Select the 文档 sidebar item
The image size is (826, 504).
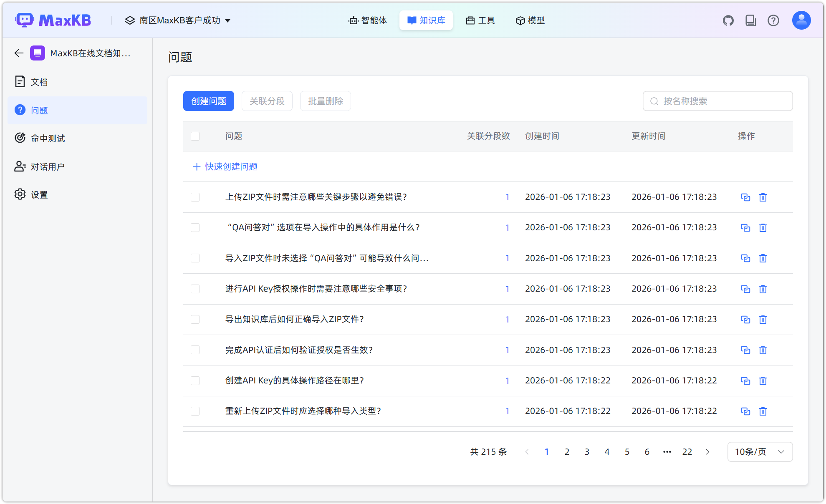[39, 82]
